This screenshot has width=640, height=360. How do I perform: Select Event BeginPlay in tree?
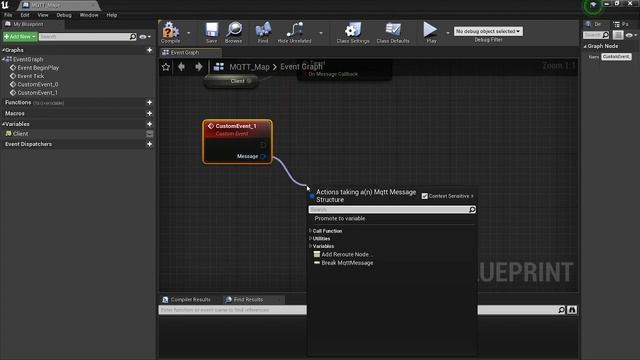point(38,68)
